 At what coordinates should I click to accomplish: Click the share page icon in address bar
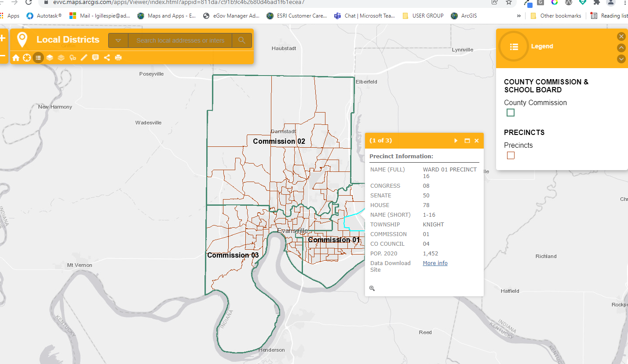point(495,2)
